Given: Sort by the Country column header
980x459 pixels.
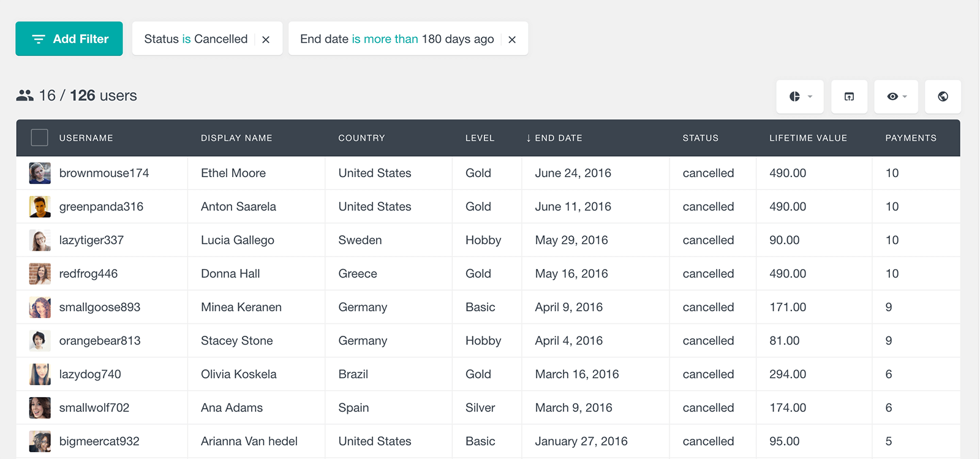Looking at the screenshot, I should click(362, 138).
